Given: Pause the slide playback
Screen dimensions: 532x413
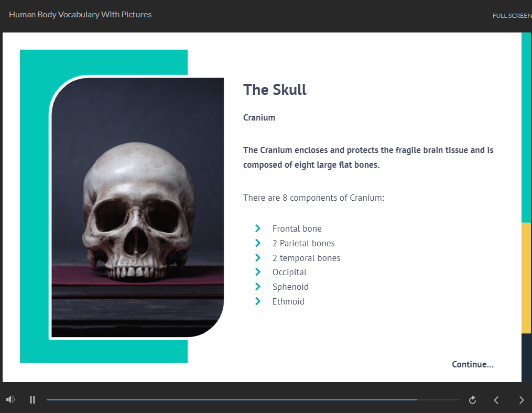Looking at the screenshot, I should click(32, 400).
